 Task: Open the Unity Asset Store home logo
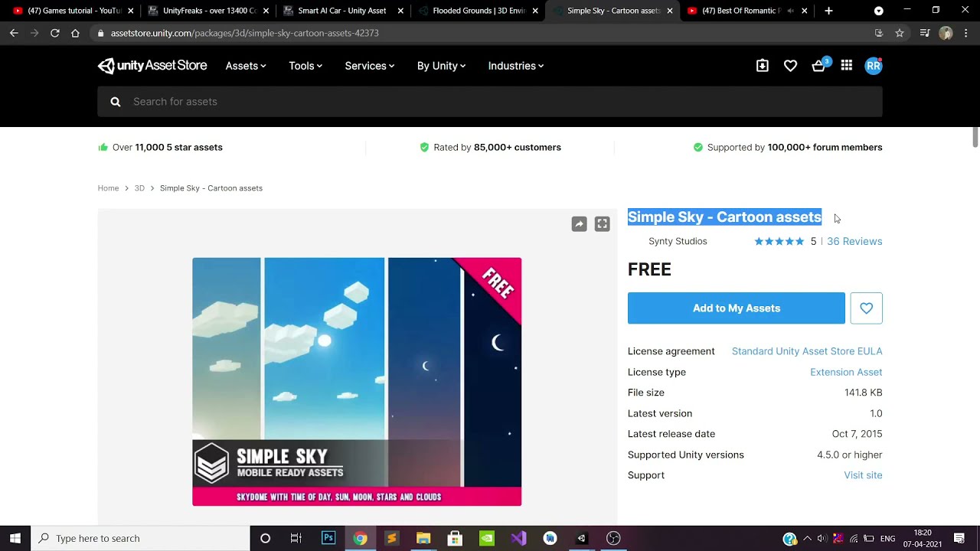pyautogui.click(x=152, y=66)
